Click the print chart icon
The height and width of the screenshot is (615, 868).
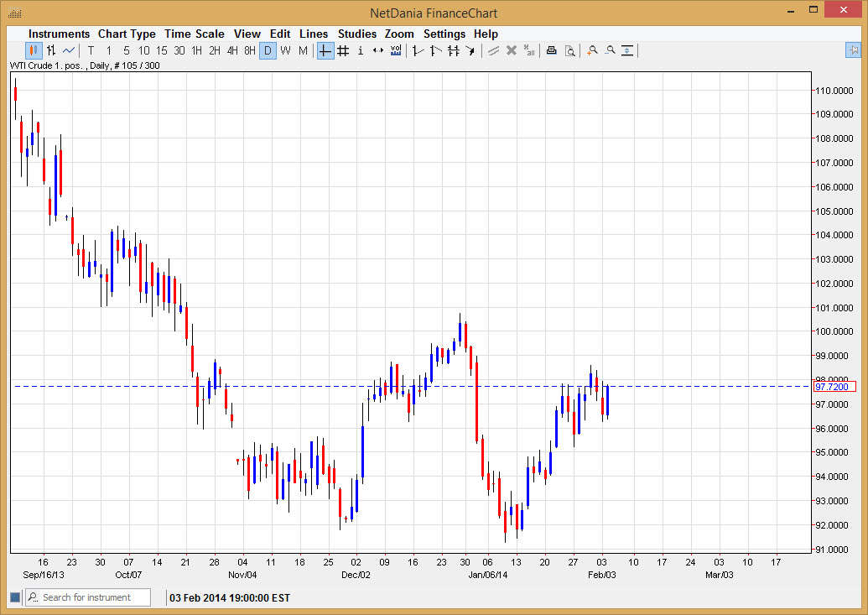[x=551, y=50]
